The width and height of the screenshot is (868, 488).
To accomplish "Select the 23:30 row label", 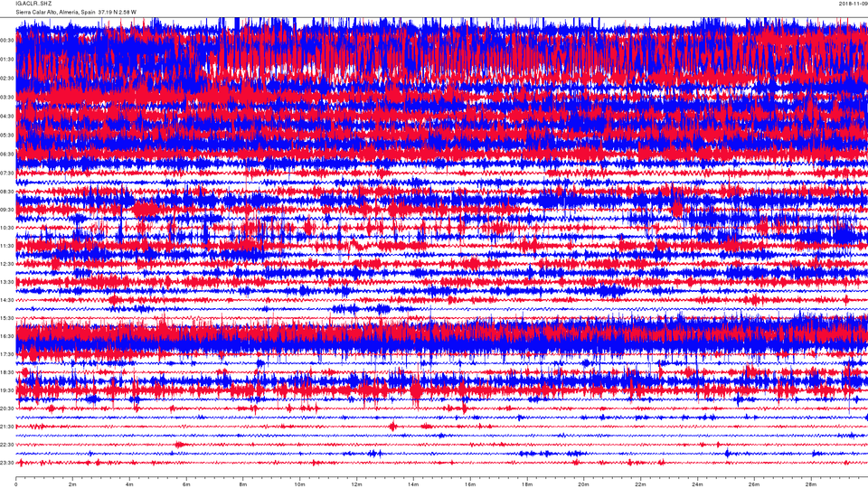I will [x=7, y=463].
